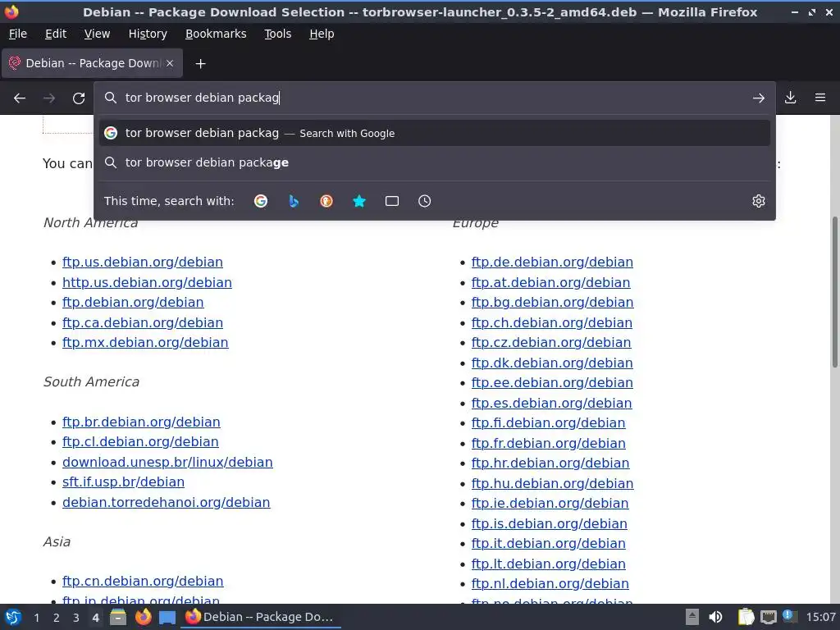Screen dimensions: 840x630
Task: Open a new tab with plus button
Action: [x=200, y=64]
